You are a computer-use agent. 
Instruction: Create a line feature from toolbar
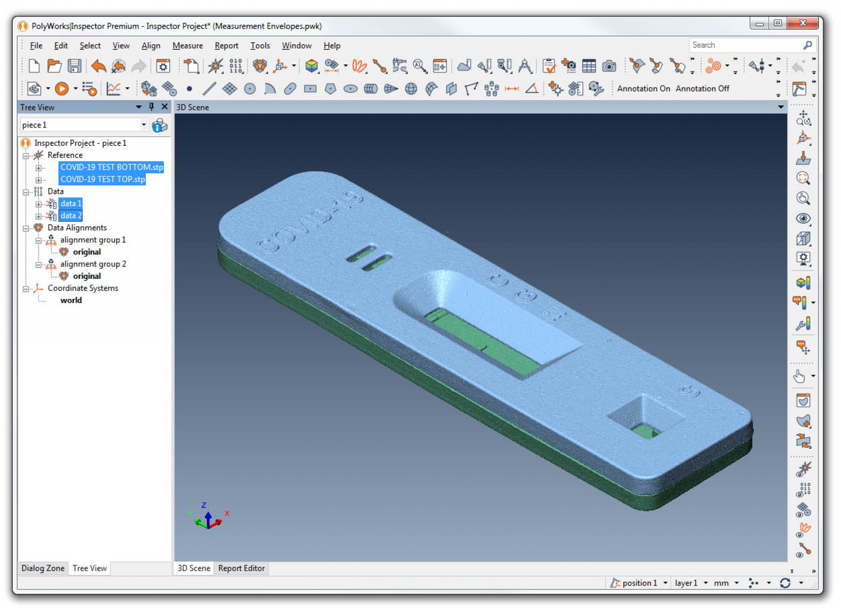click(x=209, y=89)
